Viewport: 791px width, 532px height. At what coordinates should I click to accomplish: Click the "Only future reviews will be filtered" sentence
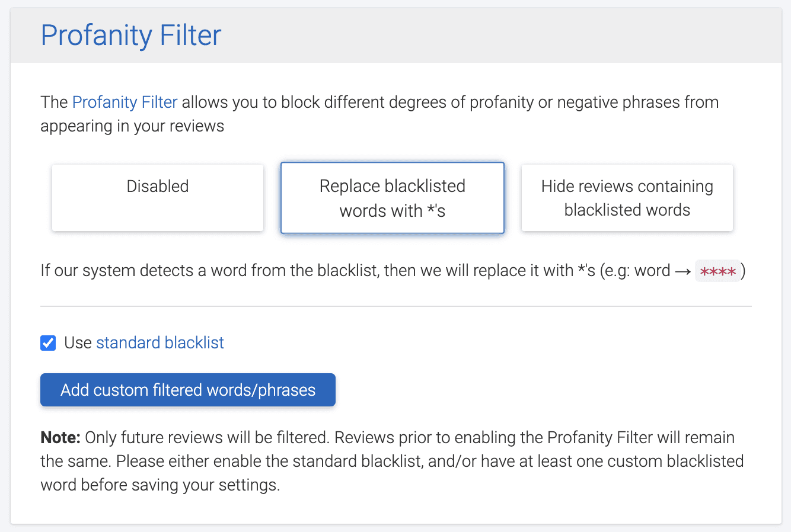(208, 438)
